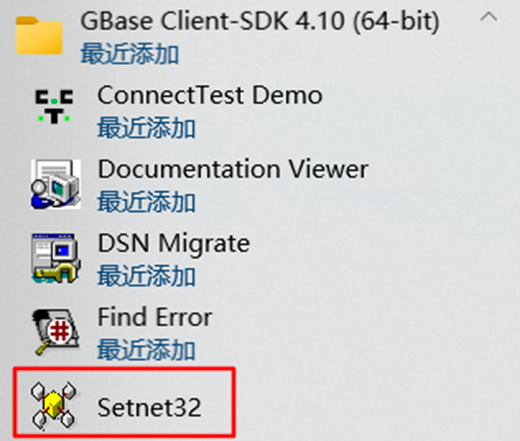Viewport: 520px width, 441px height.
Task: Click 最近添加 beneath Documentation Viewer
Action: [x=146, y=201]
